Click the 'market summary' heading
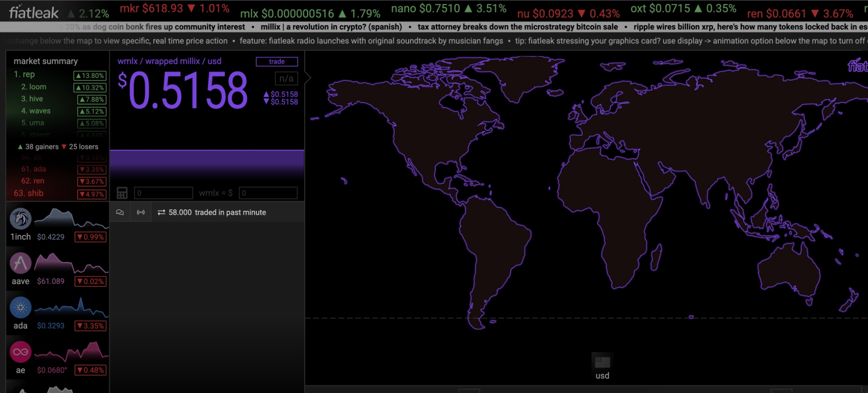 [x=46, y=61]
